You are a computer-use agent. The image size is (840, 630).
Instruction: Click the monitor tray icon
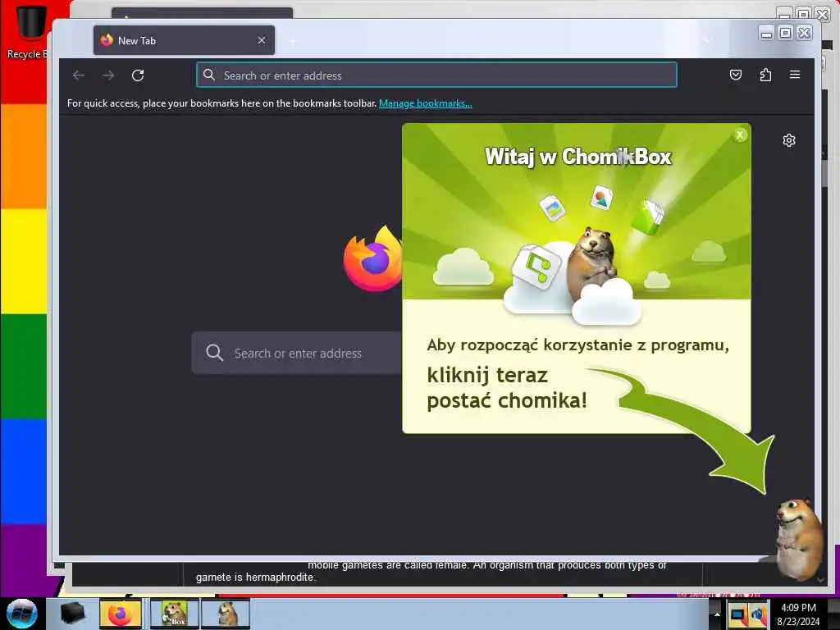tap(737, 614)
